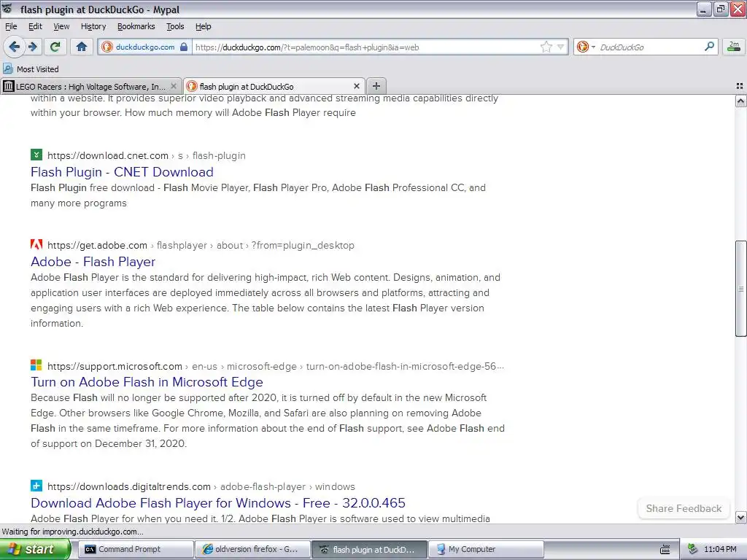Screen dimensions: 747x560
Task: Click the keyboard icon in system tray
Action: click(x=665, y=550)
